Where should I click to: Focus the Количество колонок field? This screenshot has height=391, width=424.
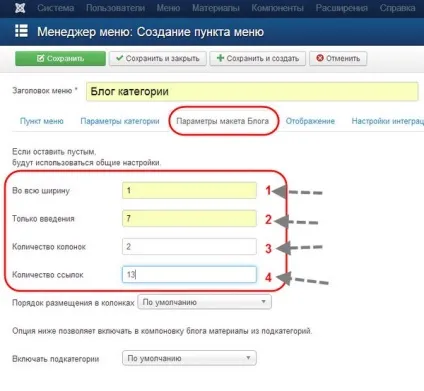coord(189,247)
